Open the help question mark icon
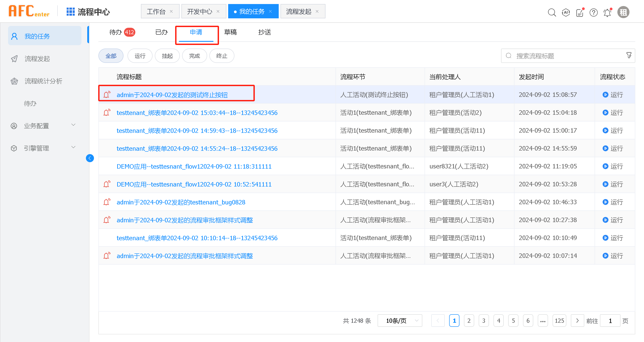Screen dimensions: 644x342 [593, 12]
